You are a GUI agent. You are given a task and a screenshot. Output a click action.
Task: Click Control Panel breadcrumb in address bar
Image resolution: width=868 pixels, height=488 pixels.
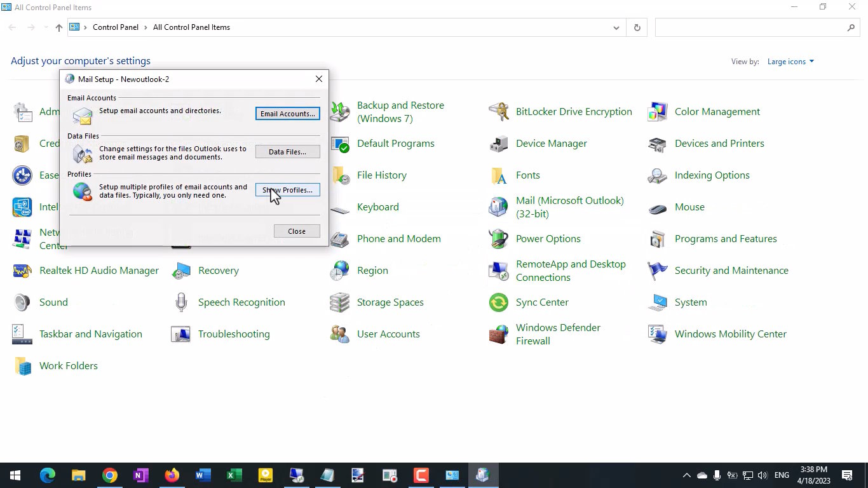coord(116,27)
